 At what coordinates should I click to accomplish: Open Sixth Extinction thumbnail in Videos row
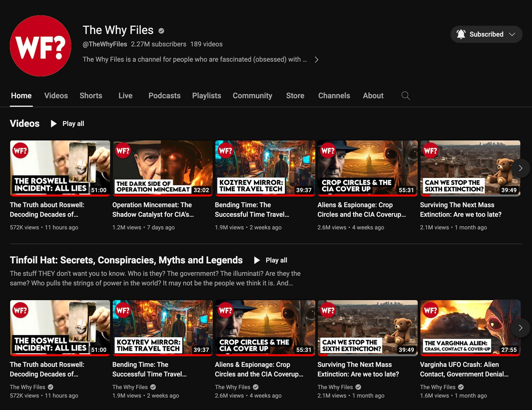click(470, 168)
